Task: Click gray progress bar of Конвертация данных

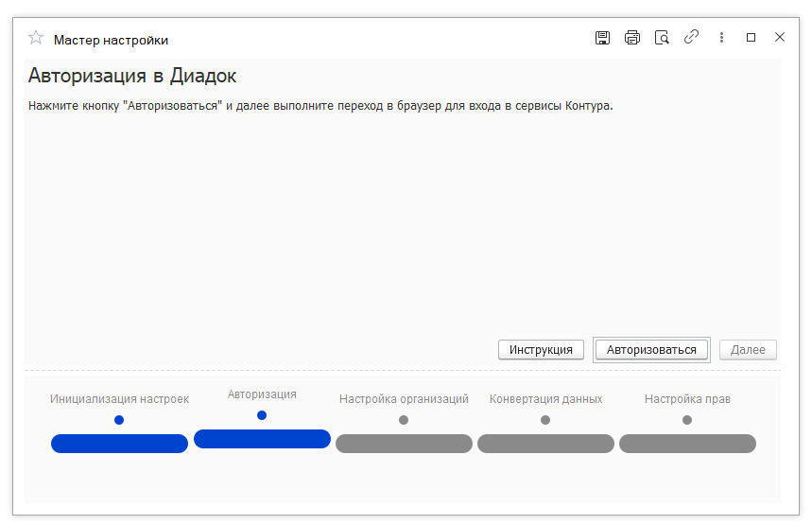Action: tap(545, 444)
